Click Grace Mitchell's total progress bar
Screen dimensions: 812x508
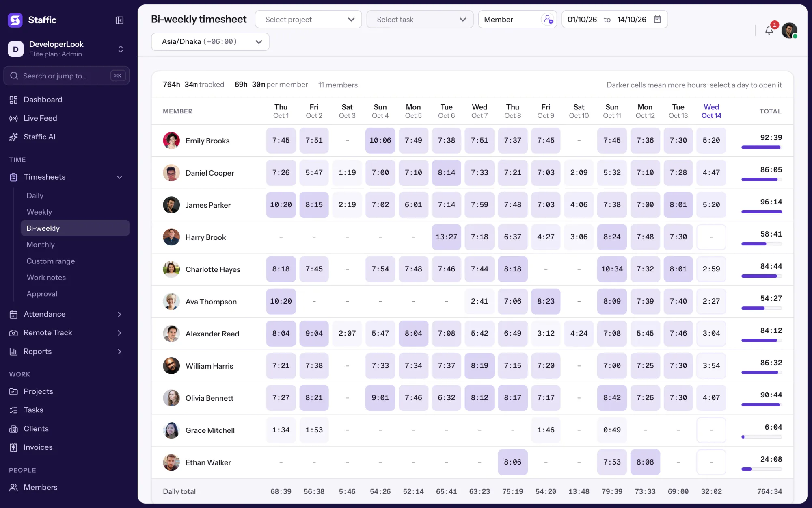(762, 437)
